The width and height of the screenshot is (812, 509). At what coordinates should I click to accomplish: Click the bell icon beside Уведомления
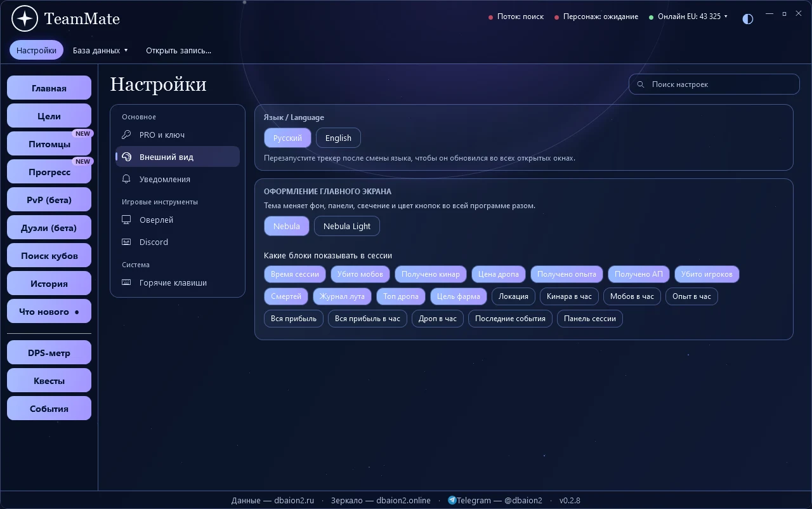tap(126, 179)
